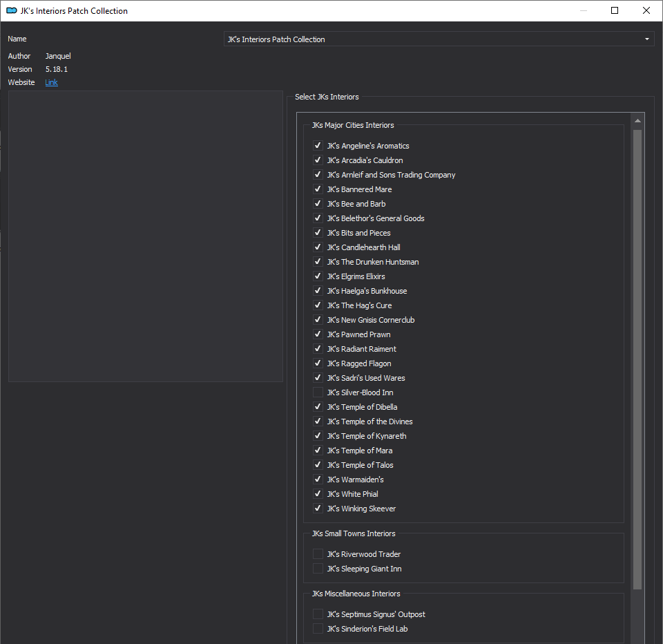The image size is (663, 644).
Task: Open the Name dropdown arrow
Action: 647,39
